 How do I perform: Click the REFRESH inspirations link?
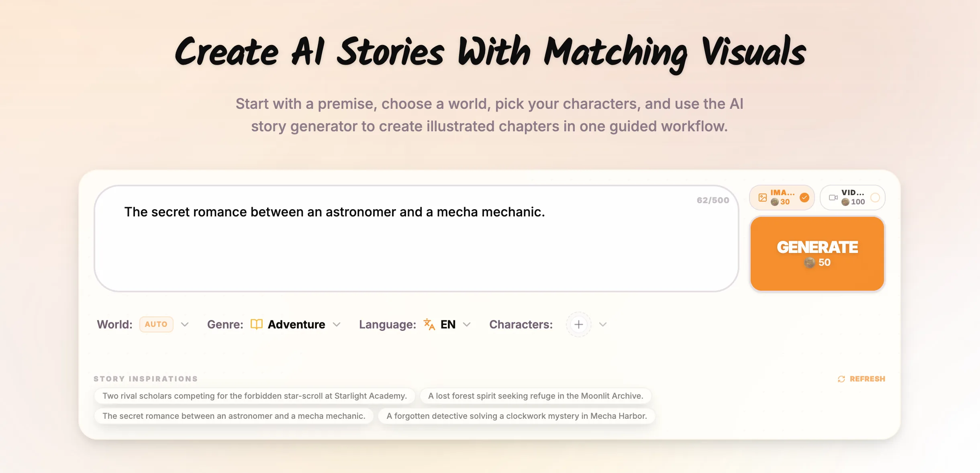867,379
